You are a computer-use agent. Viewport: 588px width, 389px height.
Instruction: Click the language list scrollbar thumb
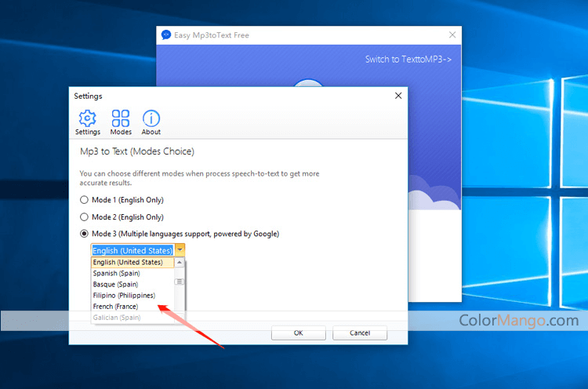(x=180, y=282)
